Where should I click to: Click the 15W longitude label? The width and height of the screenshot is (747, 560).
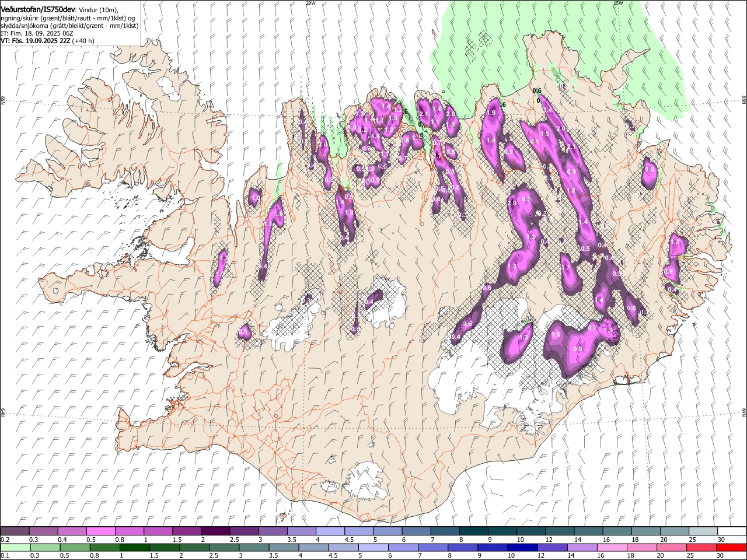click(618, 3)
